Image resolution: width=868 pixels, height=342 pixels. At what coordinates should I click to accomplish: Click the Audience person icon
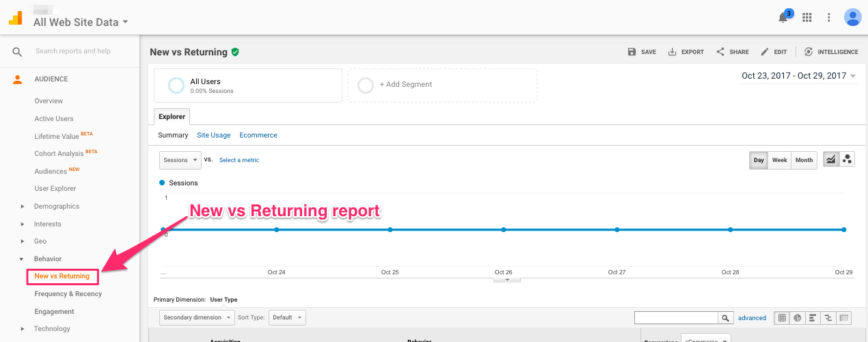point(18,79)
